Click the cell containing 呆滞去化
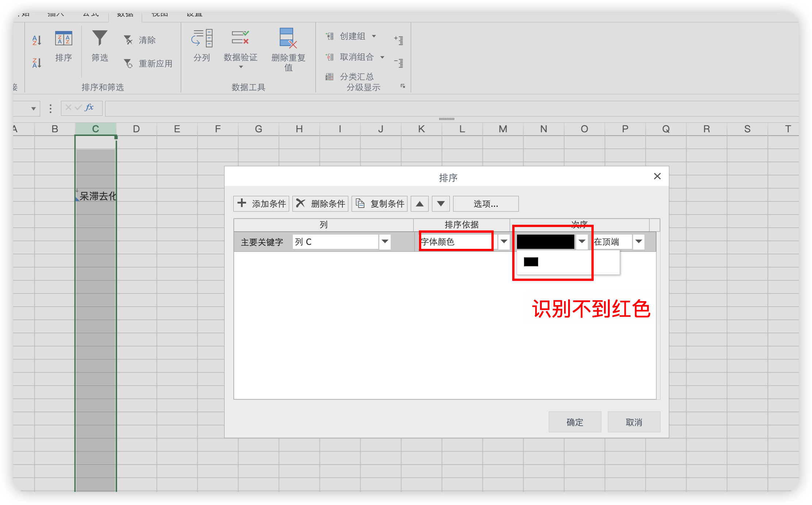Viewport: 812px width, 505px height. click(x=96, y=195)
